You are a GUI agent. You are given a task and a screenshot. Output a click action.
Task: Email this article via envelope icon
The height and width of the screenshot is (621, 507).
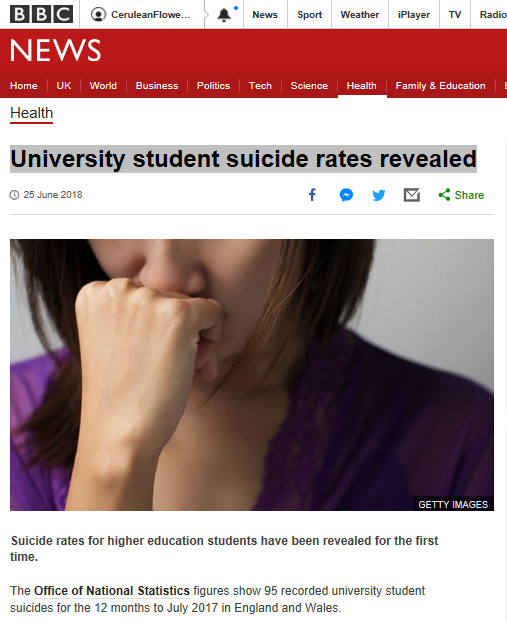(412, 195)
